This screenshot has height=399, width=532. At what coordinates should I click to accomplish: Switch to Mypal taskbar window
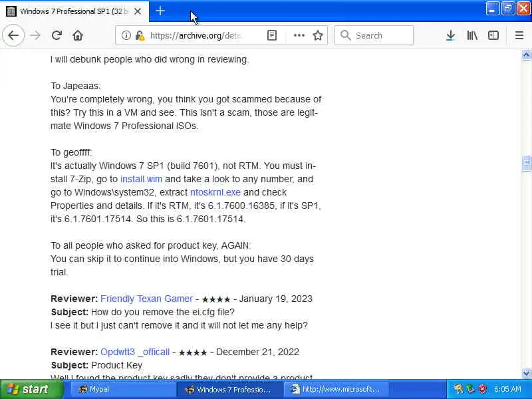[122, 390]
